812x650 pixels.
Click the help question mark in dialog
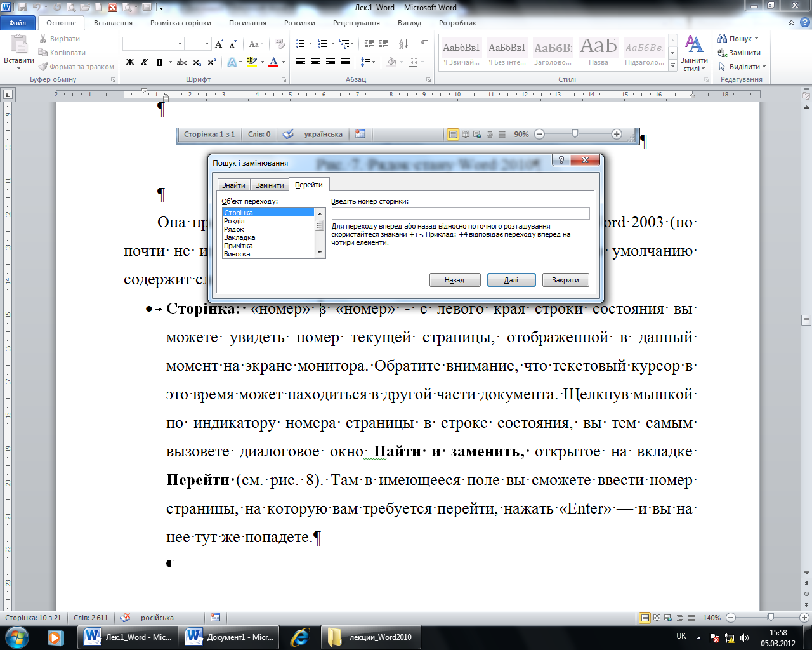[x=561, y=160]
